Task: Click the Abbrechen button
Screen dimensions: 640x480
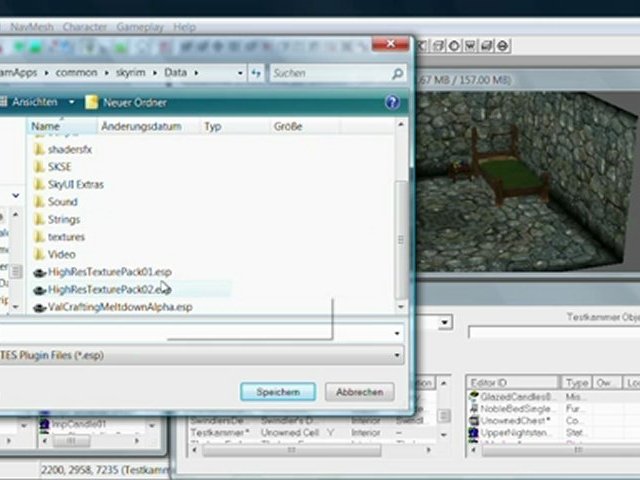Action: [359, 392]
